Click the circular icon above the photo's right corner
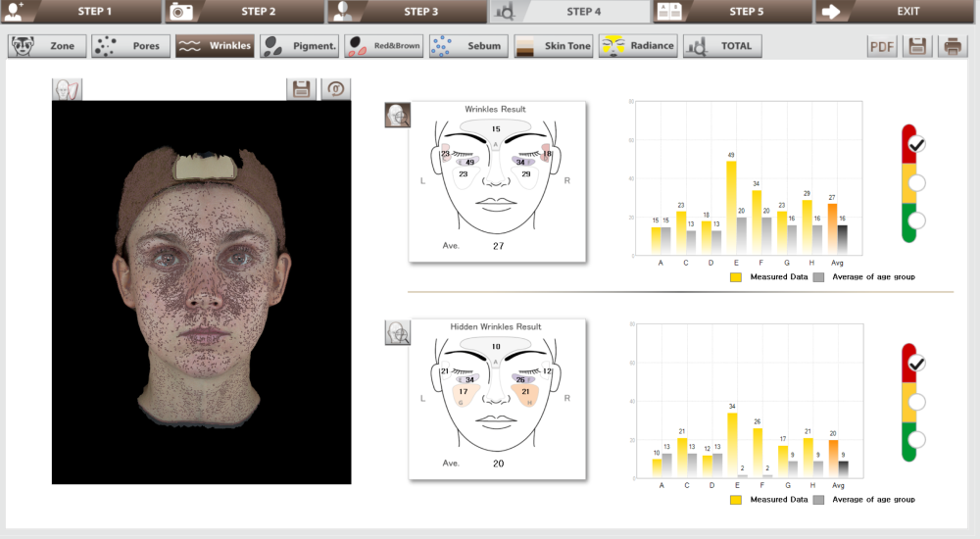980x539 pixels. 336,89
